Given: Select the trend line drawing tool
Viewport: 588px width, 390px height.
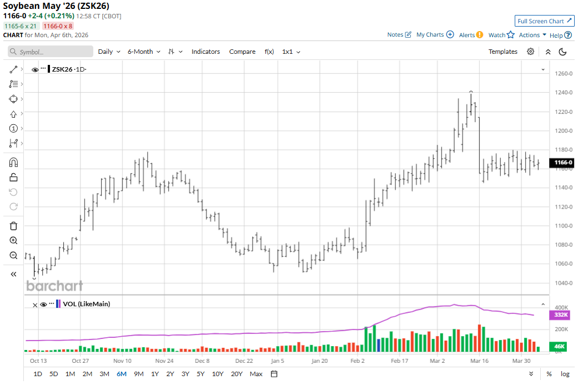Looking at the screenshot, I should tap(13, 69).
